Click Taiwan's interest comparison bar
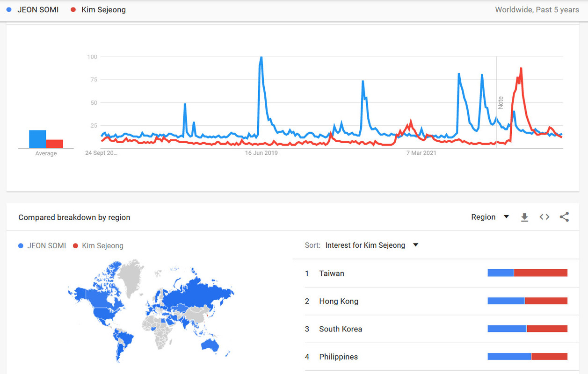Screen dimensions: 588x374 coord(528,273)
